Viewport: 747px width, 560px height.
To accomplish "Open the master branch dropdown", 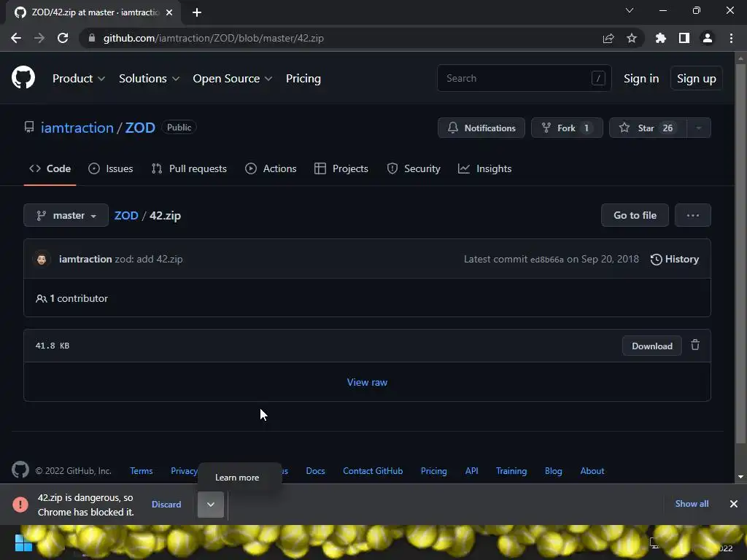I will point(66,215).
